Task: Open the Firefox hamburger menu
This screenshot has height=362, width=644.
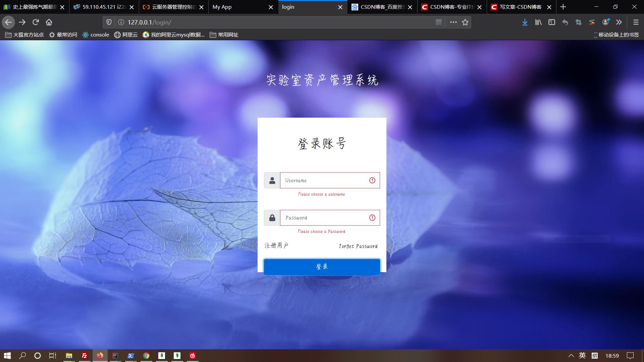Action: [636, 22]
